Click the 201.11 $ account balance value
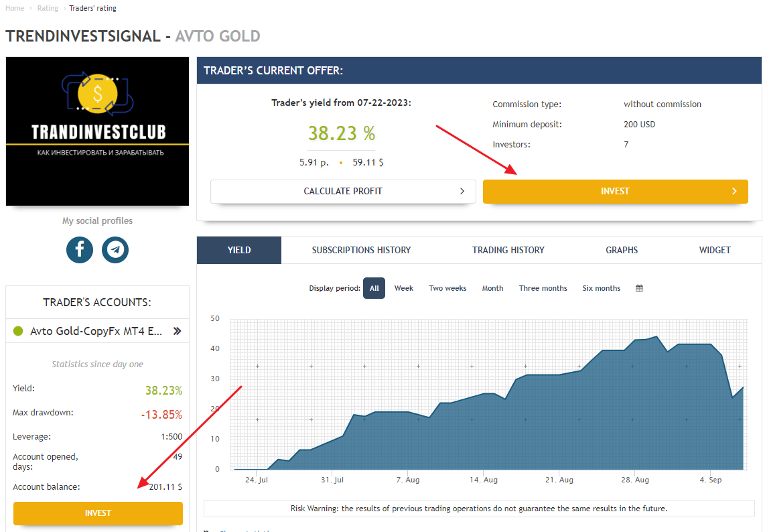 tap(165, 486)
